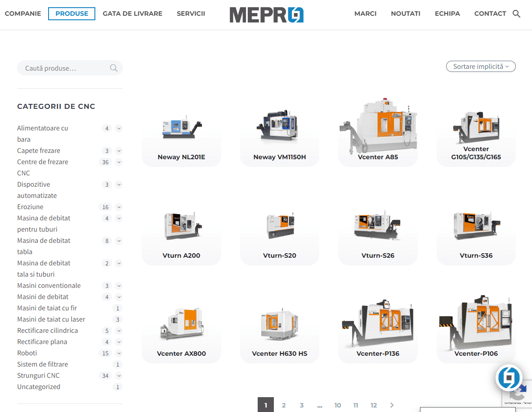The height and width of the screenshot is (412, 532).
Task: Go to page 2
Action: pos(284,405)
